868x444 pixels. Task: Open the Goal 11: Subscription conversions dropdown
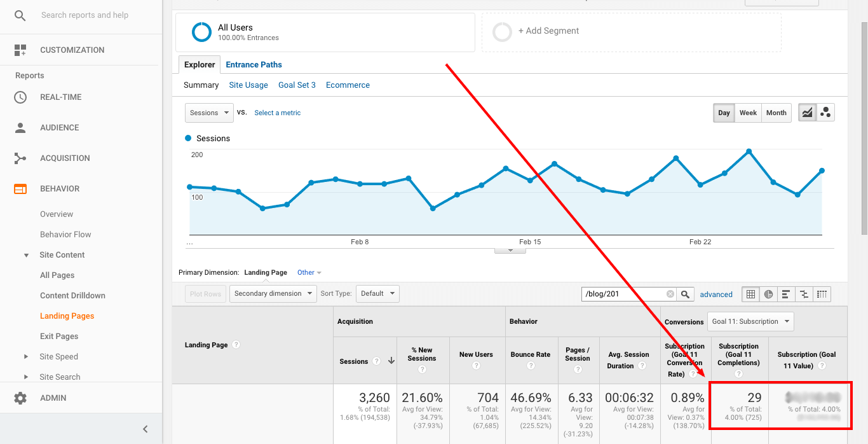coord(750,321)
